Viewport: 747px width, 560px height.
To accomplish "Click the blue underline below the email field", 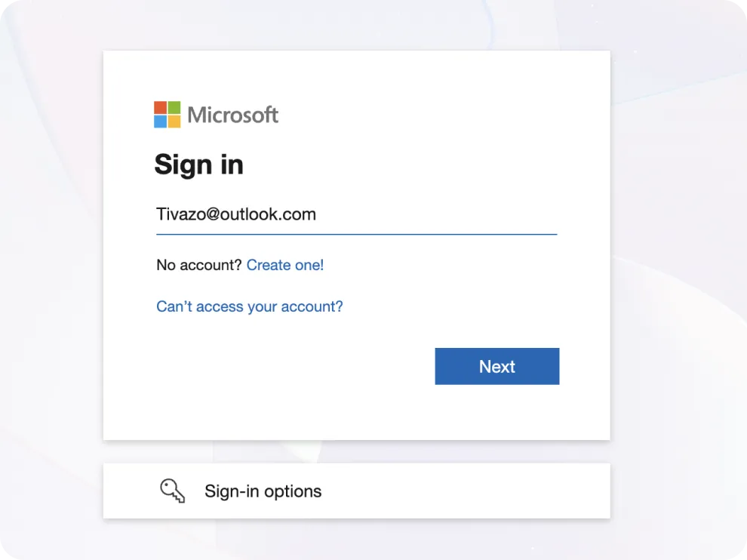I will (356, 234).
